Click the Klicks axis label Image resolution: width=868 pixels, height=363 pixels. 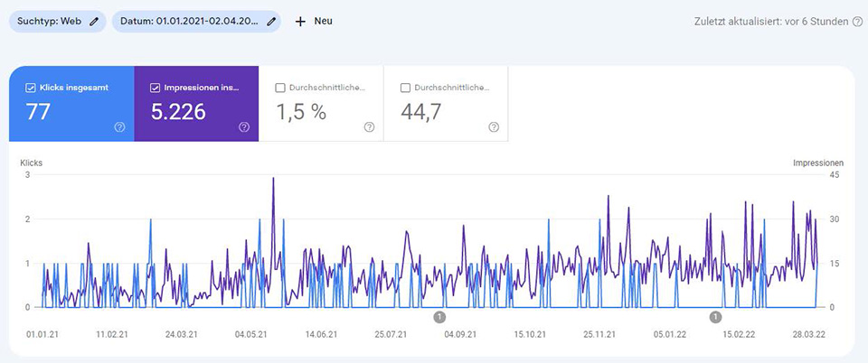(31, 163)
